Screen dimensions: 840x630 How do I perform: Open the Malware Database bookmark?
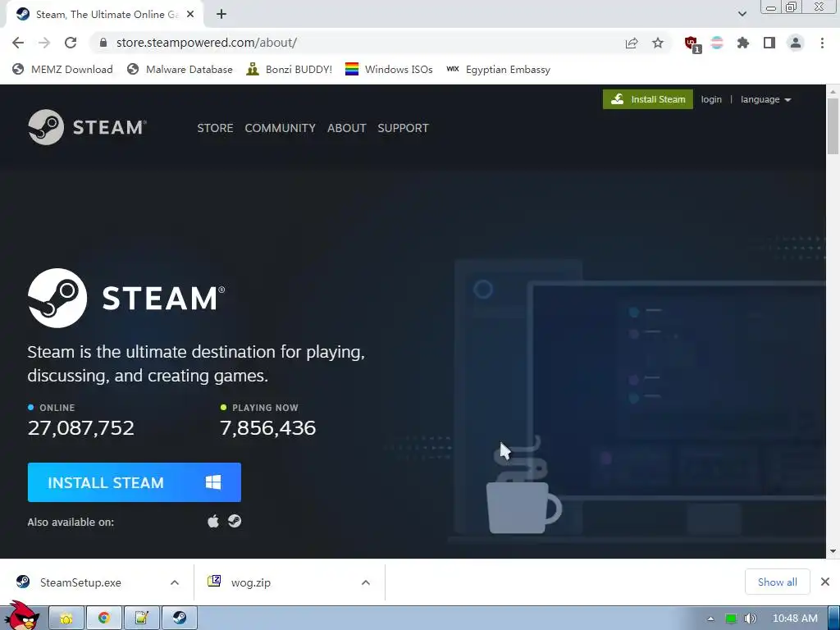(180, 70)
